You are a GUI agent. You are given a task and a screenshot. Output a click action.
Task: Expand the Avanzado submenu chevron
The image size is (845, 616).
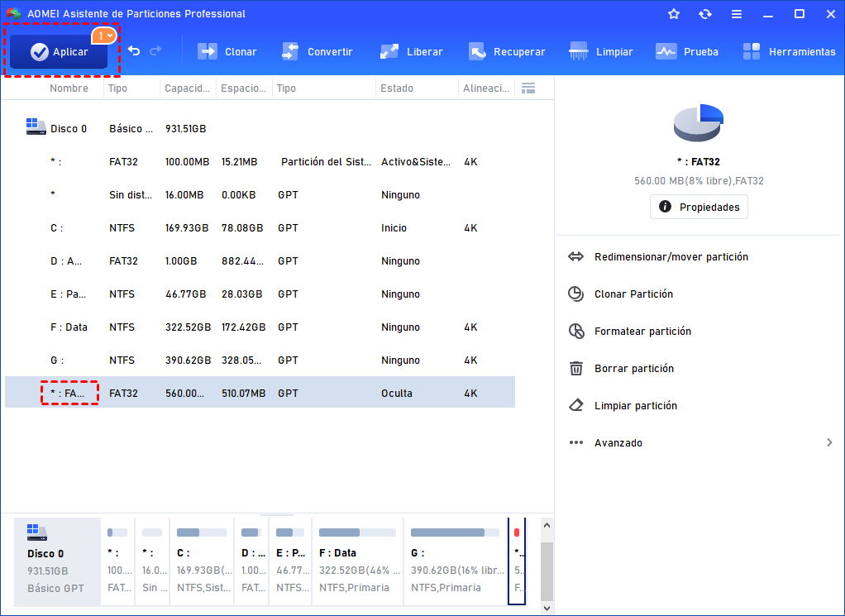point(828,442)
